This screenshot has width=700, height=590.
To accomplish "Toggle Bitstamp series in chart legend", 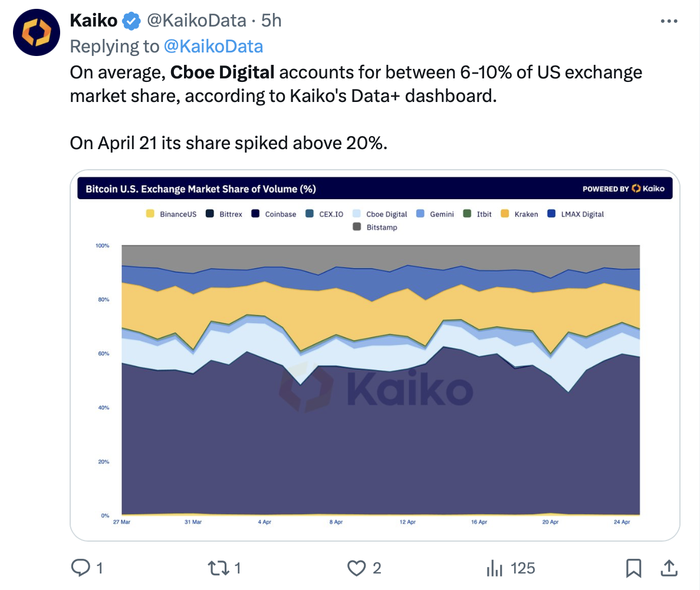I will tap(376, 227).
